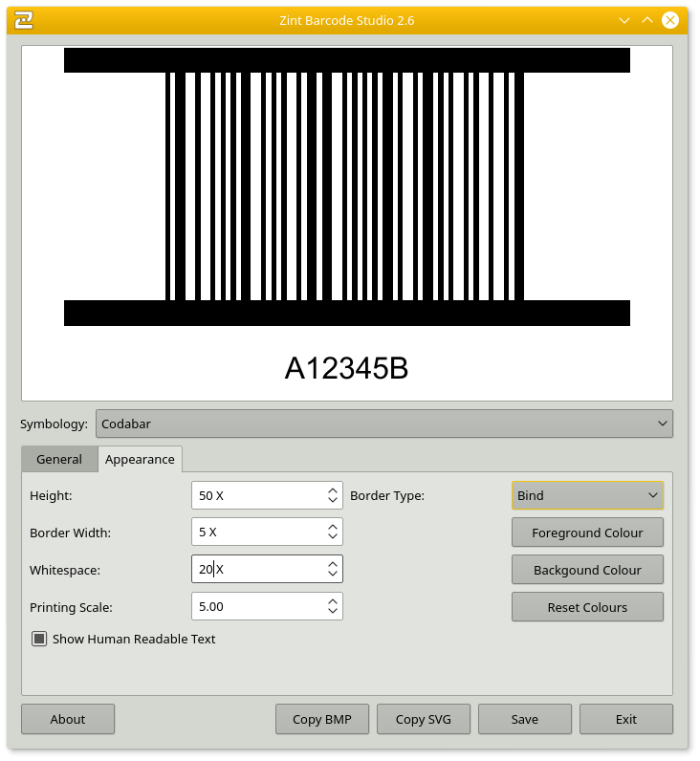Maximize the Zint Barcode Studio window
This screenshot has height=761, width=700.
point(647,20)
